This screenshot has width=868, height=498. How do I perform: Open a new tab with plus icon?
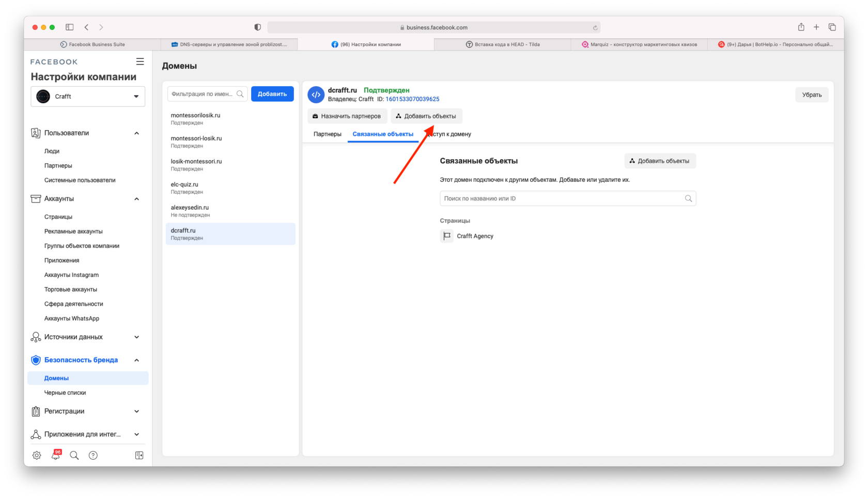click(816, 27)
